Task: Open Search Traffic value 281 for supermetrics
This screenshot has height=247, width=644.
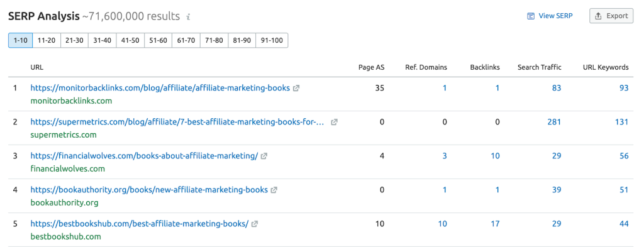Action: tap(554, 123)
